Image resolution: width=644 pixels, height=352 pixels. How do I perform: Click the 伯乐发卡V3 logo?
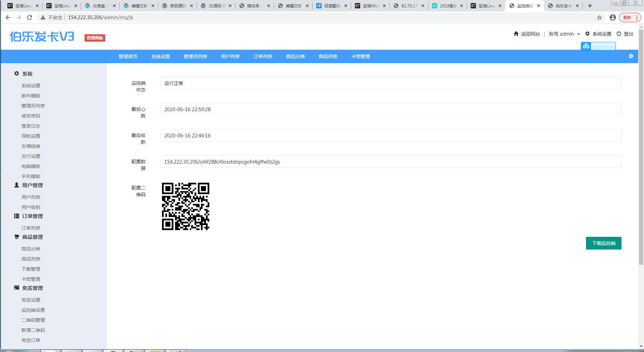[42, 37]
